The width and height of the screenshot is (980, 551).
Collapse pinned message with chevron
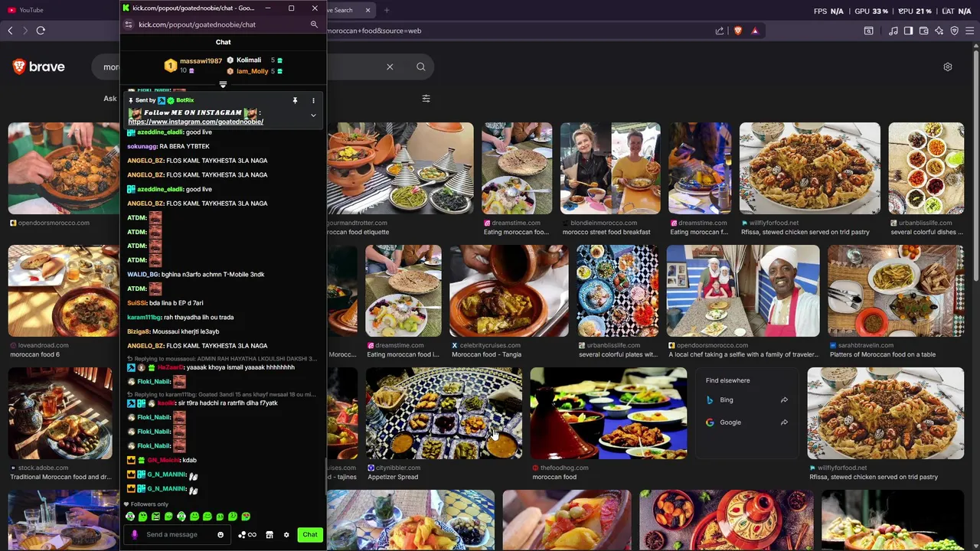[x=313, y=116]
